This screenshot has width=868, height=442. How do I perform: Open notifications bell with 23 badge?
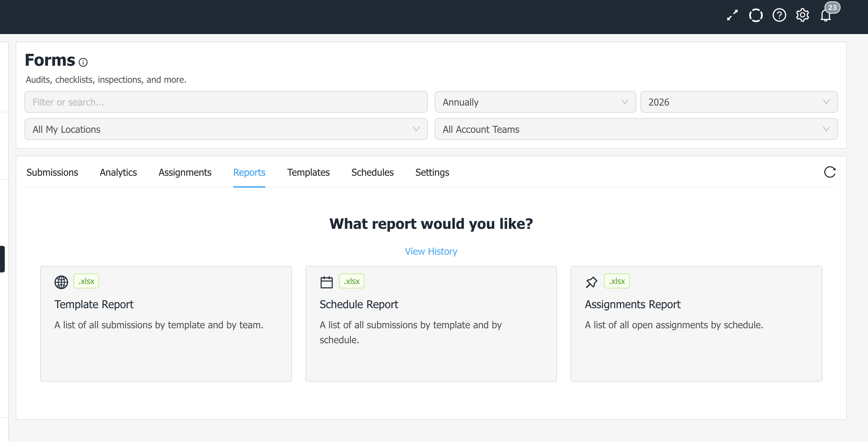[826, 15]
